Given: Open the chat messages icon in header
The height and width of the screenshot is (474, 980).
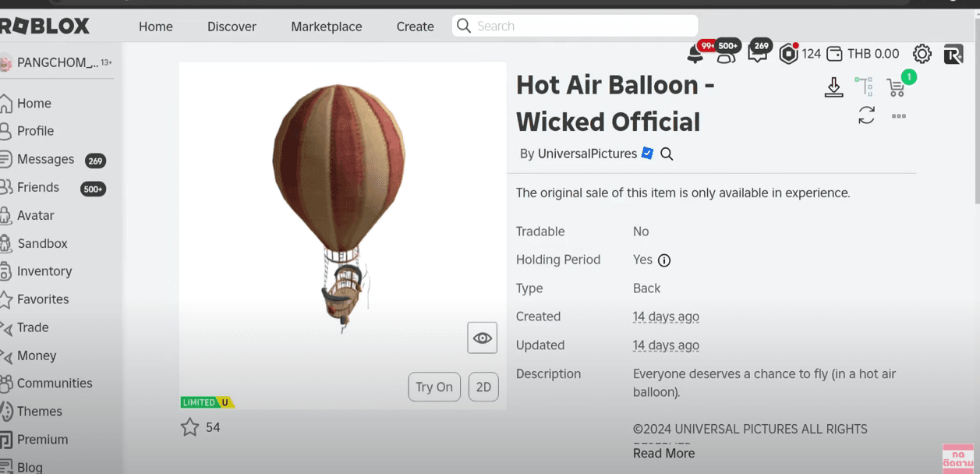Looking at the screenshot, I should coord(757,53).
